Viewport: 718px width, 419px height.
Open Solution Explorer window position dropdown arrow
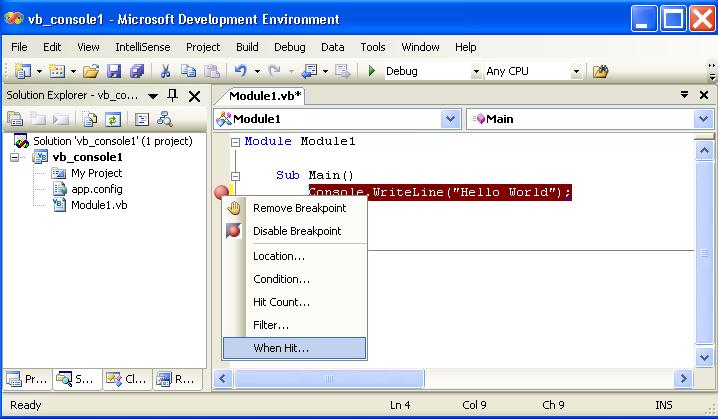click(153, 96)
